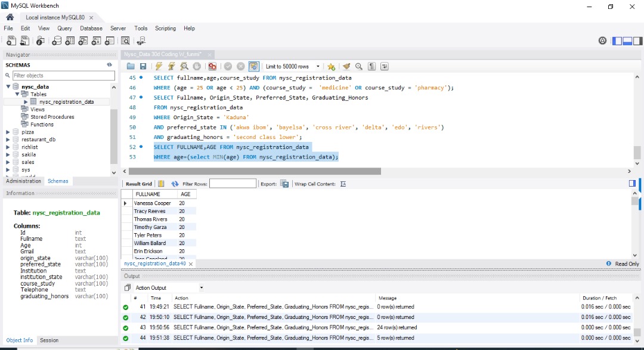Commit the transaction checkmark icon
The width and height of the screenshot is (644, 350).
(x=228, y=67)
